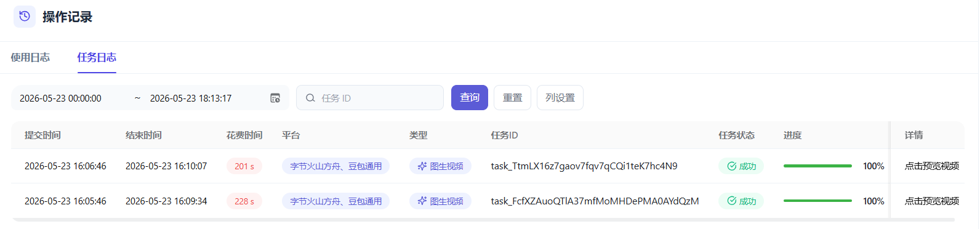Click the success checkmark icon in the 228 s row
This screenshot has width=980, height=229.
click(732, 201)
